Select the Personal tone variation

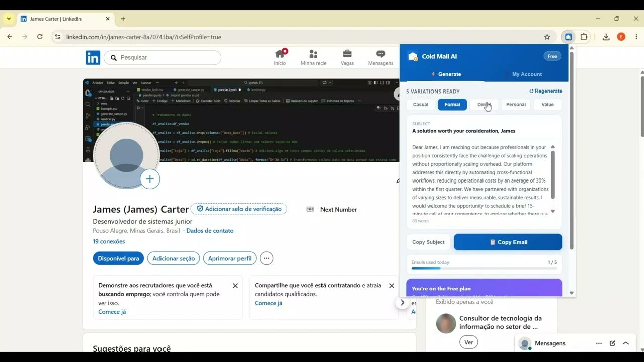(516, 105)
